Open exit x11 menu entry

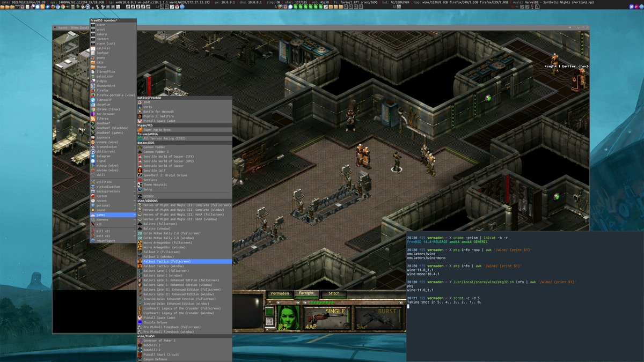coord(113,235)
